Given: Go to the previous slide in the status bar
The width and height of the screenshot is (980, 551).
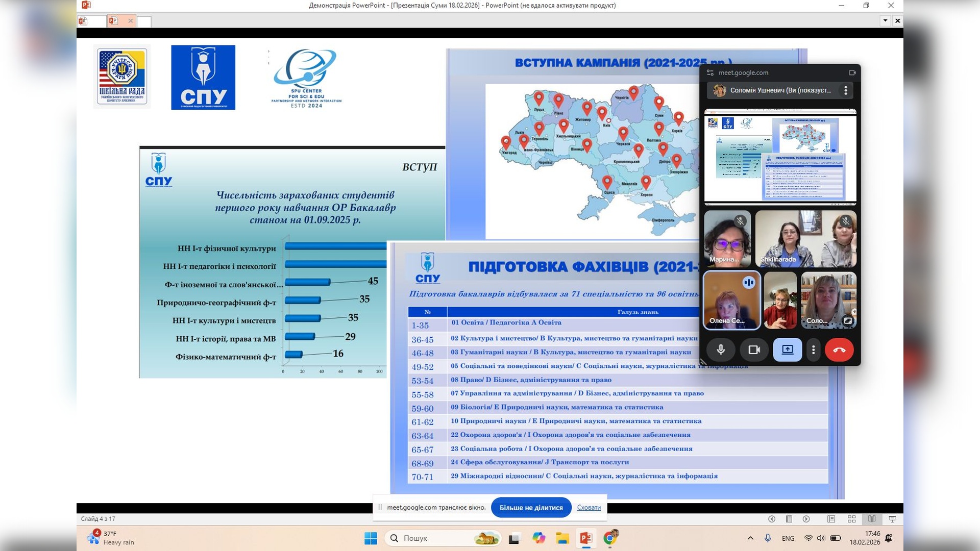Looking at the screenshot, I should [772, 519].
